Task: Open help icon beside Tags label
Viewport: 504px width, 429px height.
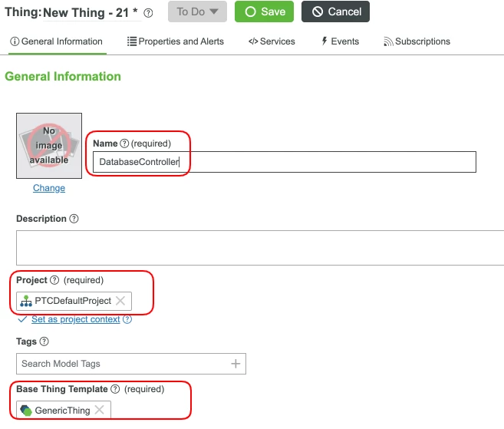Action: (x=44, y=342)
